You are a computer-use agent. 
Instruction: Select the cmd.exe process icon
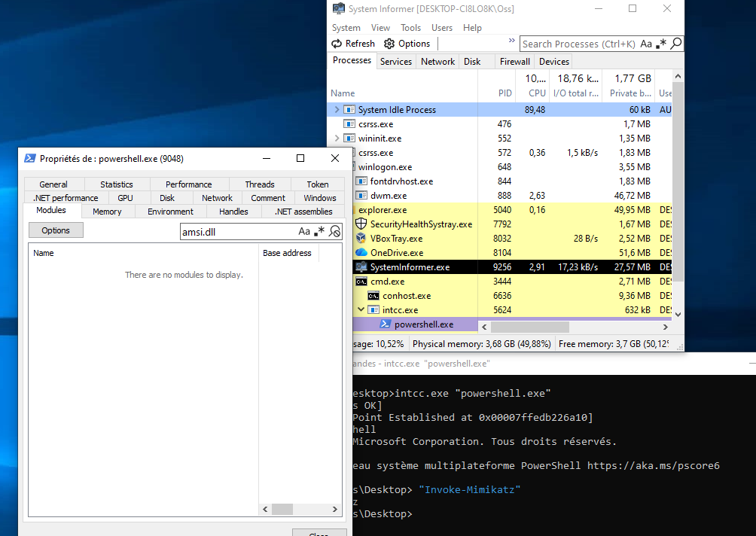[361, 282]
